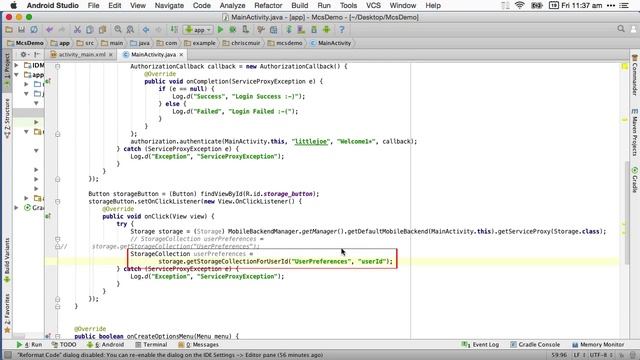Toggle the Structure tool window

[x=7, y=118]
